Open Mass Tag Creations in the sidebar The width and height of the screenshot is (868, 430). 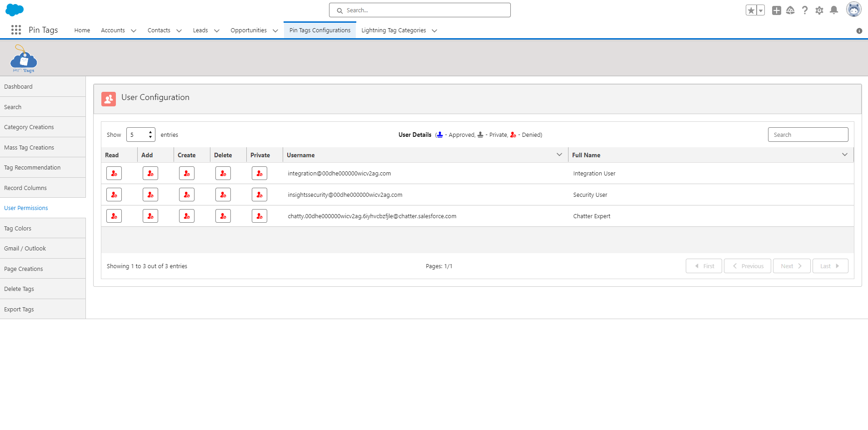coord(43,147)
